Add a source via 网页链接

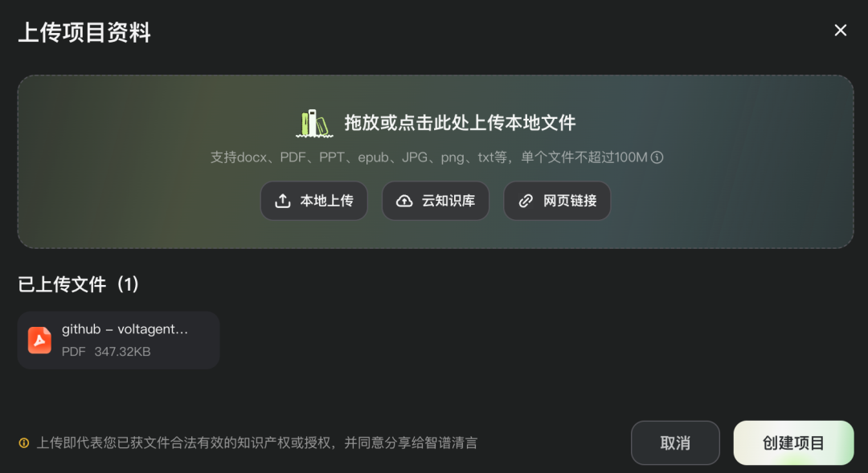point(557,201)
